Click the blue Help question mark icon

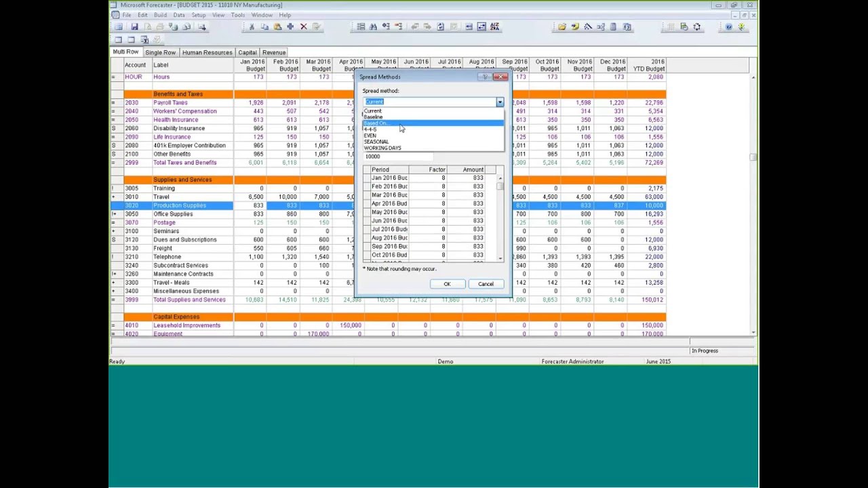729,27
